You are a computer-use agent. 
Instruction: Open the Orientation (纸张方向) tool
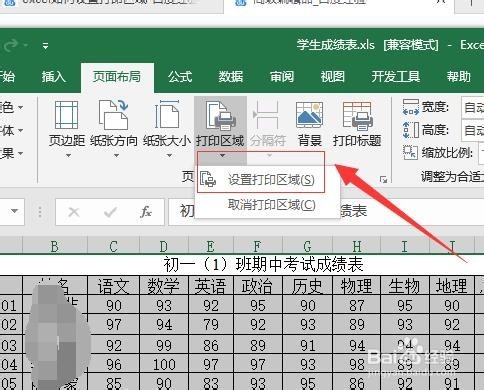(114, 128)
